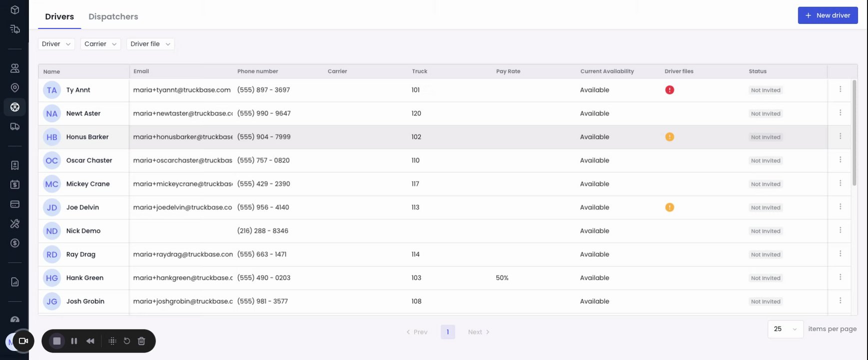The image size is (868, 360).
Task: Click the truck icon in sidebar
Action: point(15,126)
